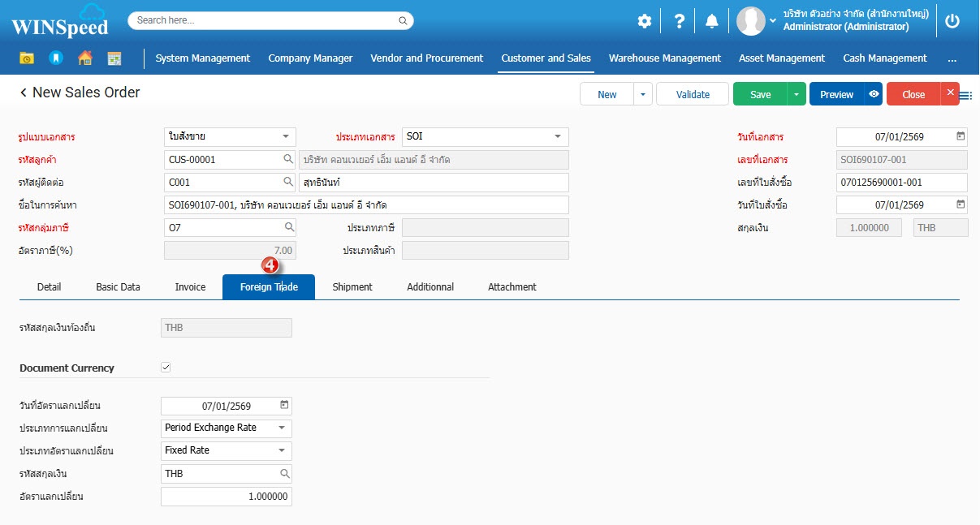Expand the Save button dropdown arrow

click(797, 94)
